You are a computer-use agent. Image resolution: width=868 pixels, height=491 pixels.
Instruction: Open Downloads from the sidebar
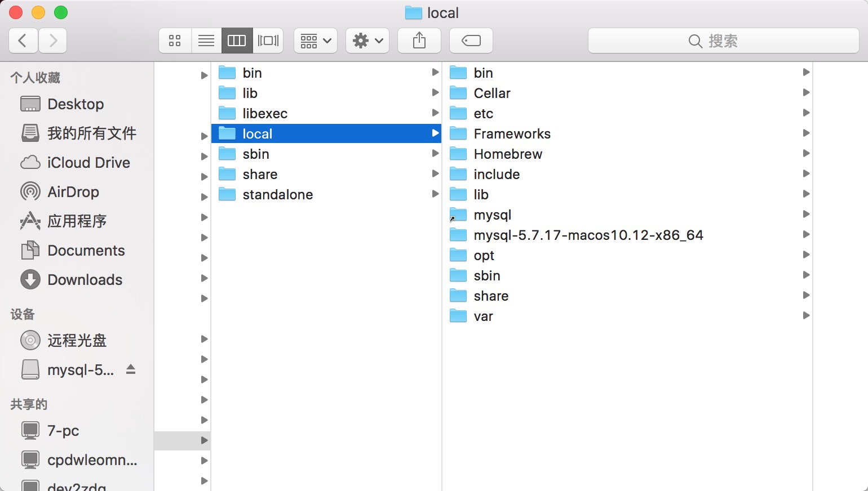(85, 279)
